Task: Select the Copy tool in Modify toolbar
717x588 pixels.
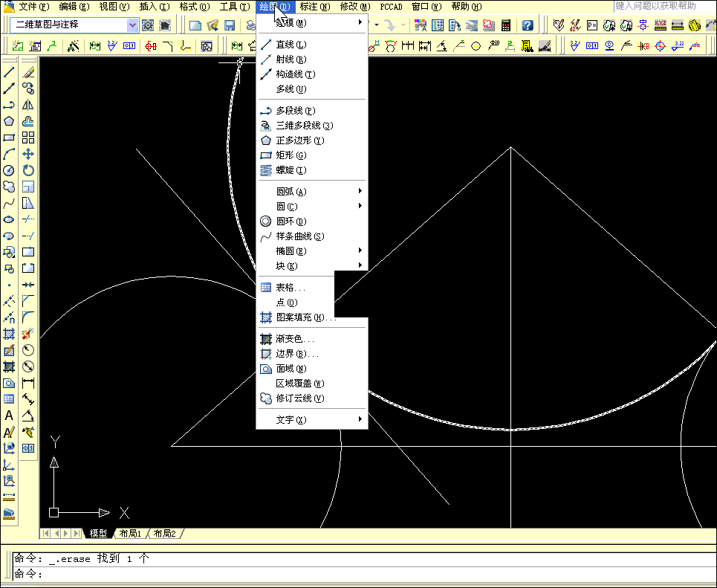Action: pyautogui.click(x=28, y=88)
